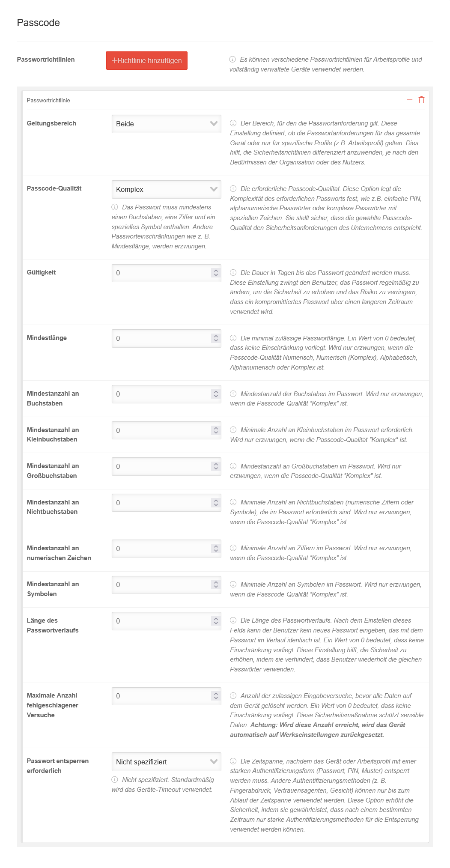Click the Richtlinie hinzufügen button
This screenshot has width=450, height=868.
pyautogui.click(x=146, y=60)
